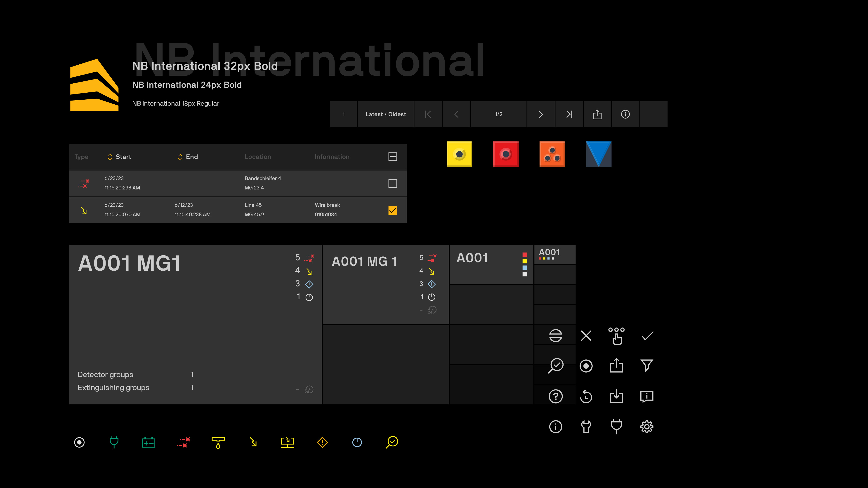Viewport: 868px width, 488px height.
Task: Click the yellow sprinkler extinguishing icon
Action: 218,443
